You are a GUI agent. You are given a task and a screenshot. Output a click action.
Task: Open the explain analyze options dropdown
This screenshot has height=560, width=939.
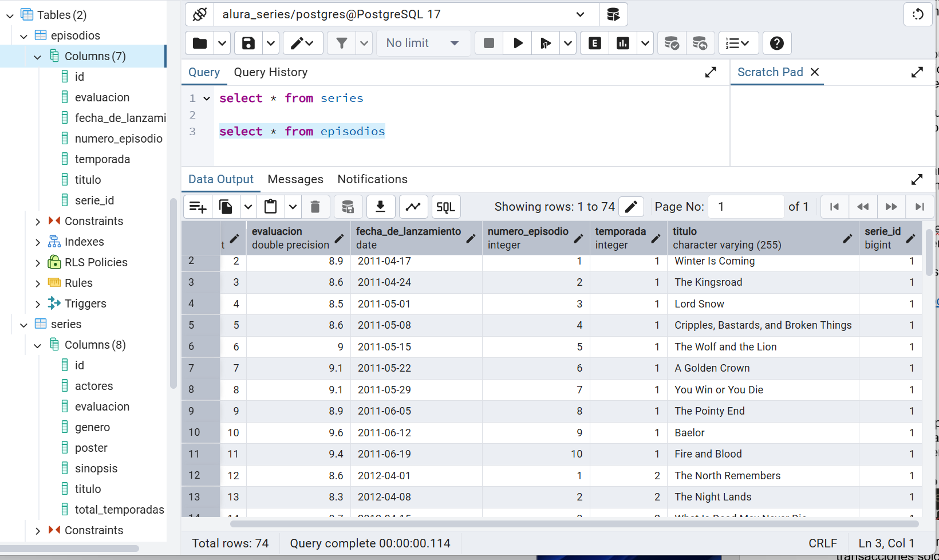pyautogui.click(x=645, y=43)
